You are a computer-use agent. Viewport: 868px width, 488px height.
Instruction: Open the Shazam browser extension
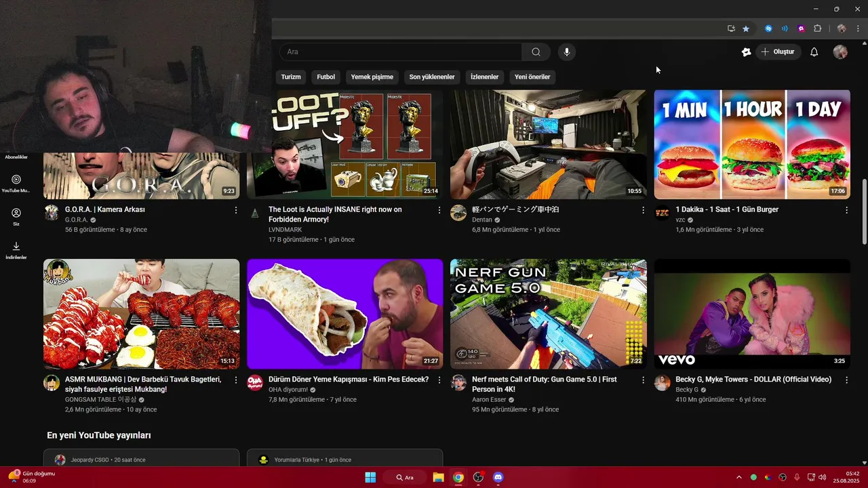click(768, 28)
